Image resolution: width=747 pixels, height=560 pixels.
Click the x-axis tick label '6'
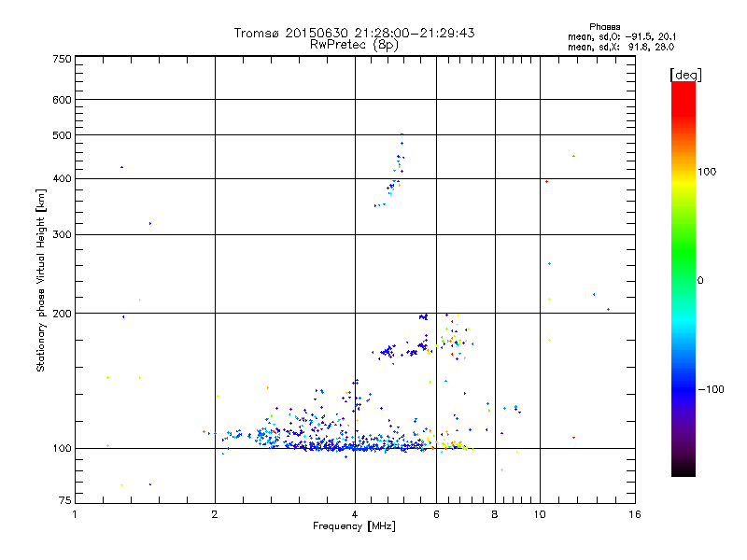click(436, 514)
